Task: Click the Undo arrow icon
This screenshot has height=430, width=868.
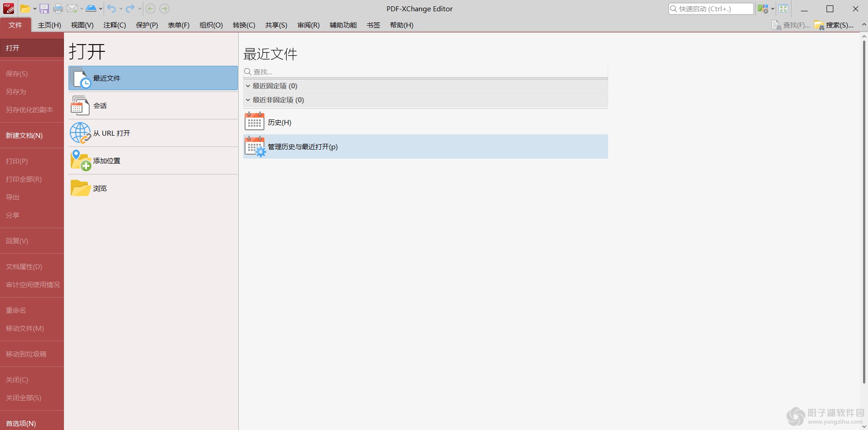Action: coord(112,9)
